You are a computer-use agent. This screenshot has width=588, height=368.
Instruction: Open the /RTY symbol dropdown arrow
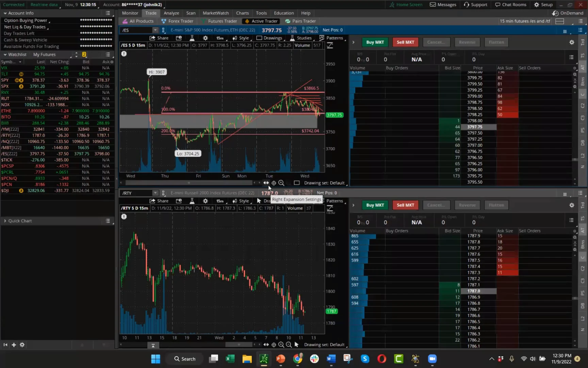[155, 193]
